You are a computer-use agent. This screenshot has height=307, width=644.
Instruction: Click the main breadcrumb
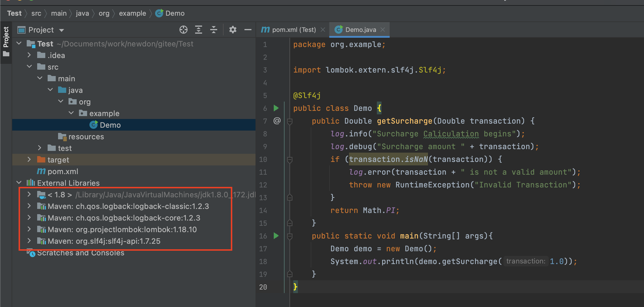(59, 13)
